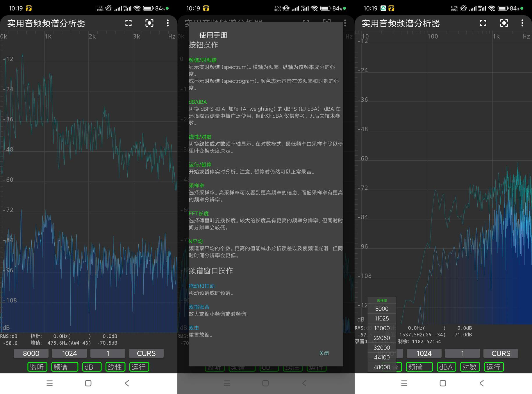Select 22050 in sample rate list
This screenshot has height=394, width=532.
click(x=382, y=338)
